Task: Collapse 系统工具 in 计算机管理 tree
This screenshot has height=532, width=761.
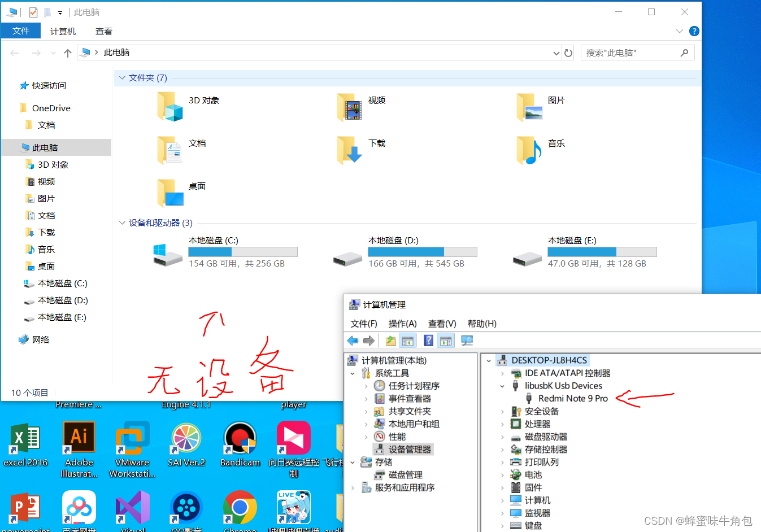Action: pyautogui.click(x=353, y=373)
